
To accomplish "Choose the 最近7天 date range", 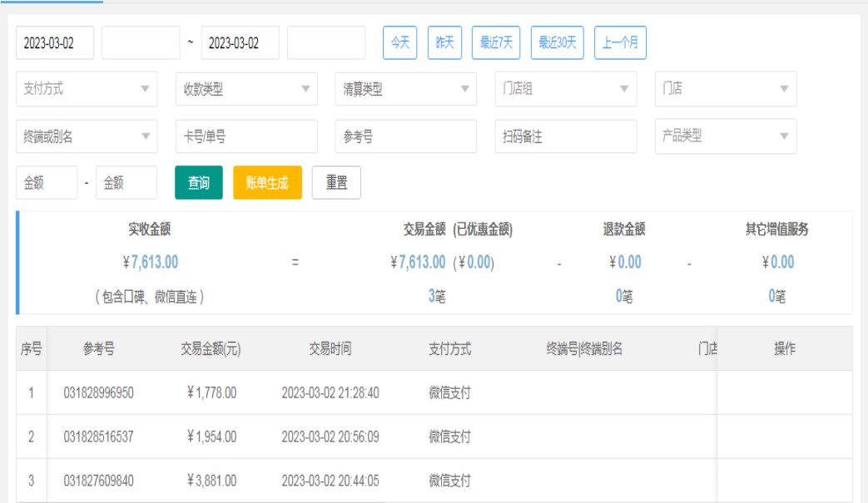I will (496, 43).
